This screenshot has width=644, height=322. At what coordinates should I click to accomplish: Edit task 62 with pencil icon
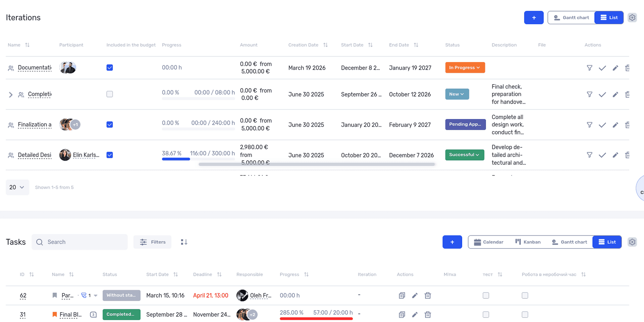click(x=415, y=296)
